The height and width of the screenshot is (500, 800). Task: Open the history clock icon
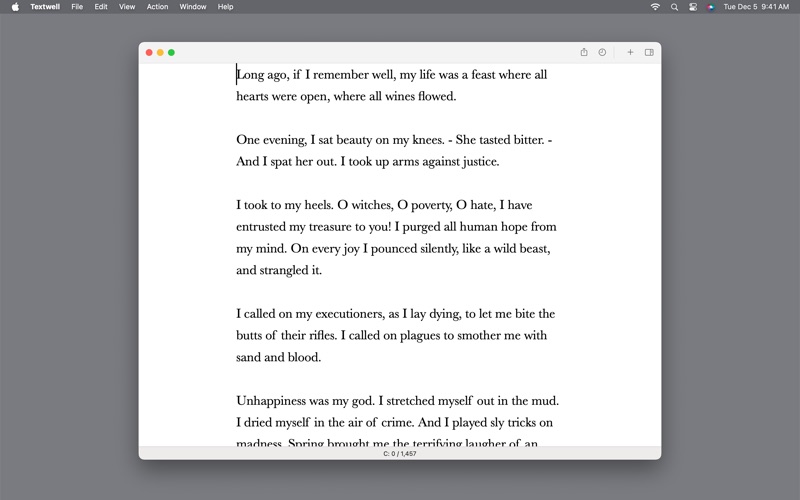click(x=602, y=52)
